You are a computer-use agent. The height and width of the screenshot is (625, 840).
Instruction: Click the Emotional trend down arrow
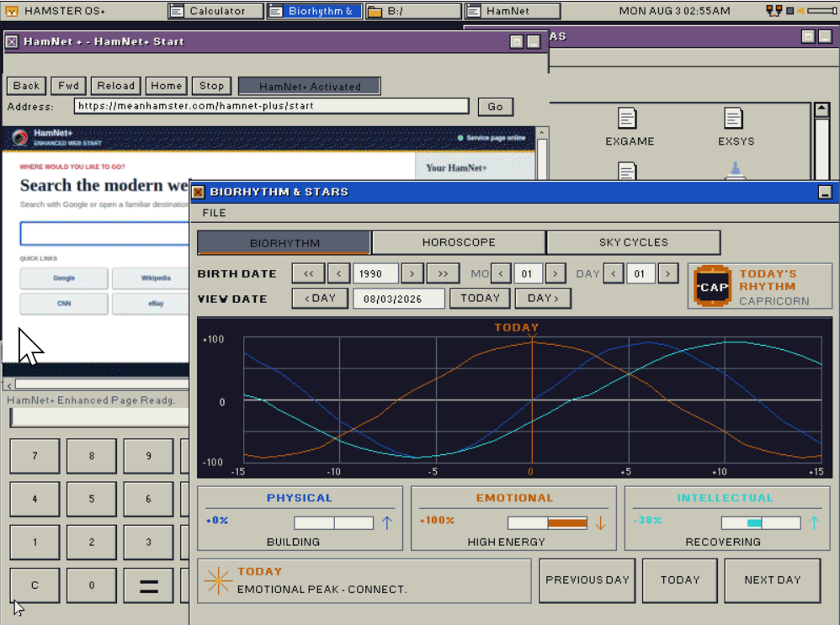pyautogui.click(x=600, y=522)
